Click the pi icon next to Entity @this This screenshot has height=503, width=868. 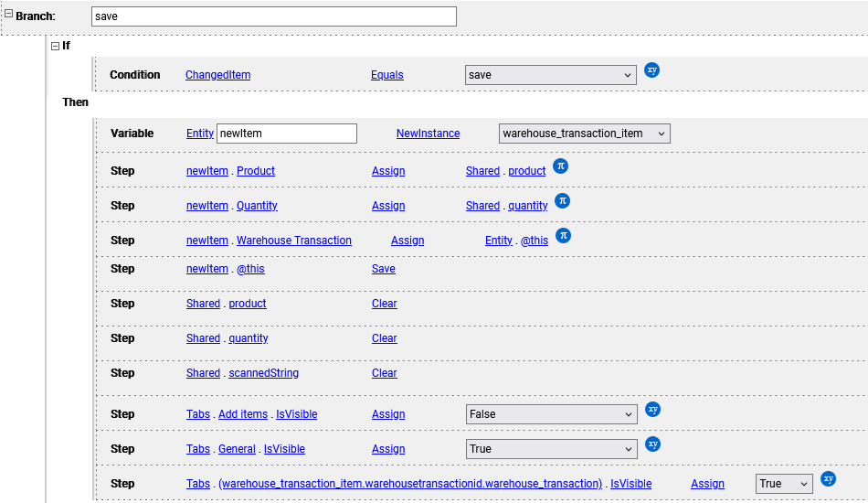click(x=563, y=236)
